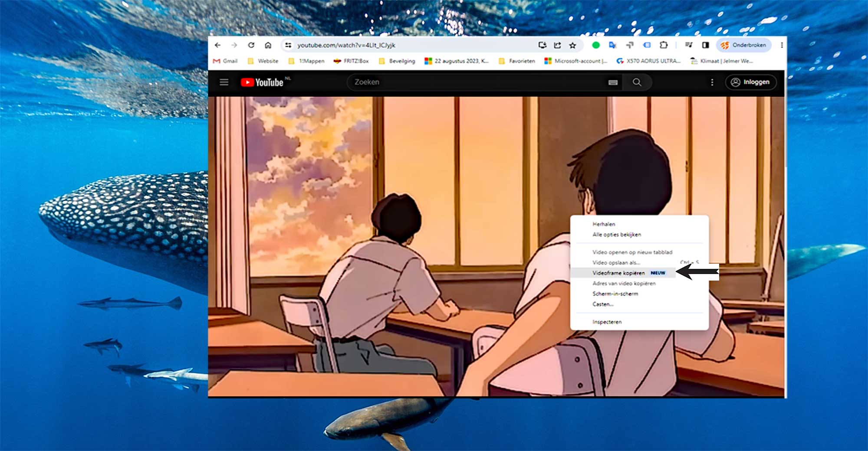This screenshot has height=451, width=868.
Task: Open the Google Translate extension icon
Action: (x=613, y=45)
